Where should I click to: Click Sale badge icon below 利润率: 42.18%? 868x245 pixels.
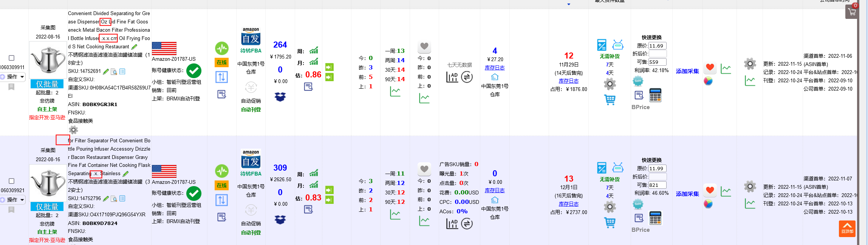(638, 81)
